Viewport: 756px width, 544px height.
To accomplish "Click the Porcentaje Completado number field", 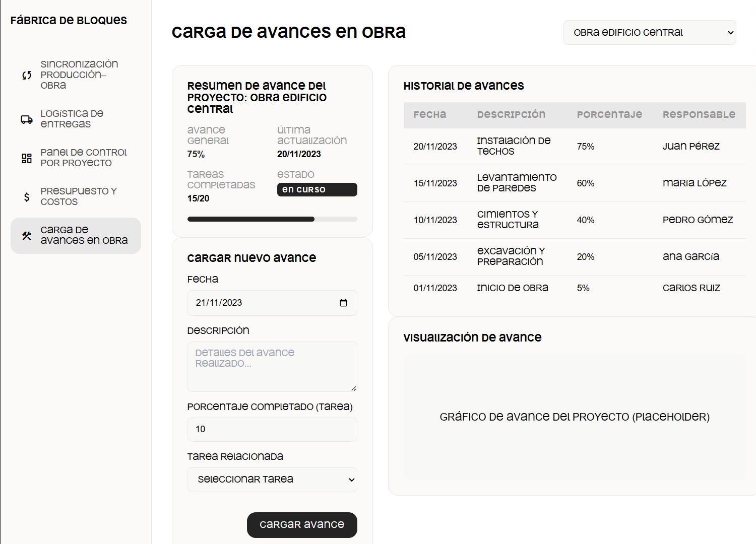I will click(272, 430).
